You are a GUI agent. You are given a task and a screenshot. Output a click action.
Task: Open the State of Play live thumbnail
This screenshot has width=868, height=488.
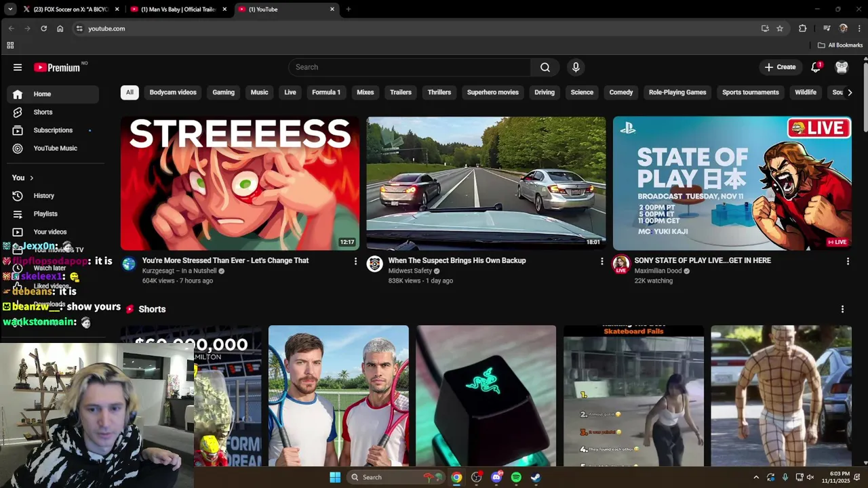point(732,183)
